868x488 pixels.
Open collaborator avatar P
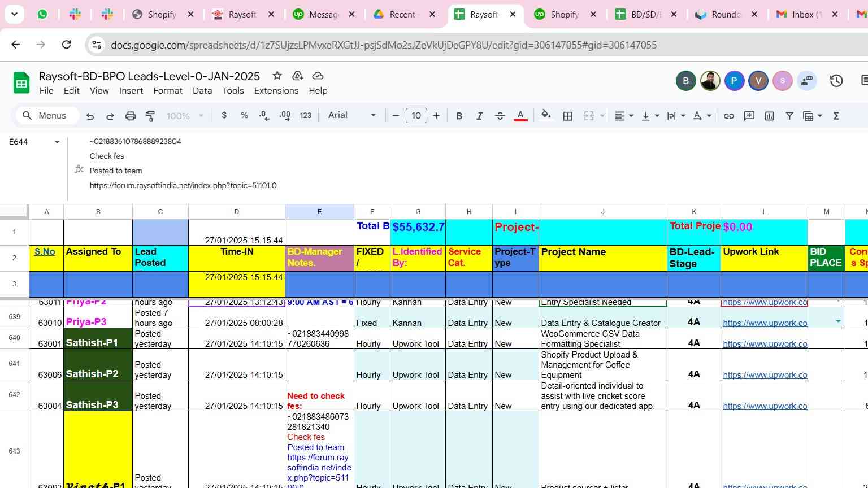coord(734,81)
